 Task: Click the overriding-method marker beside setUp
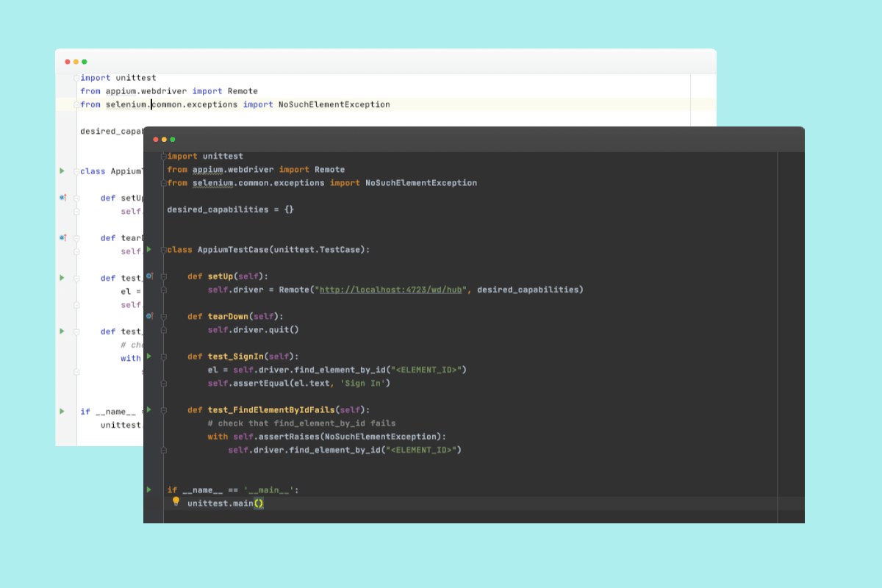148,277
